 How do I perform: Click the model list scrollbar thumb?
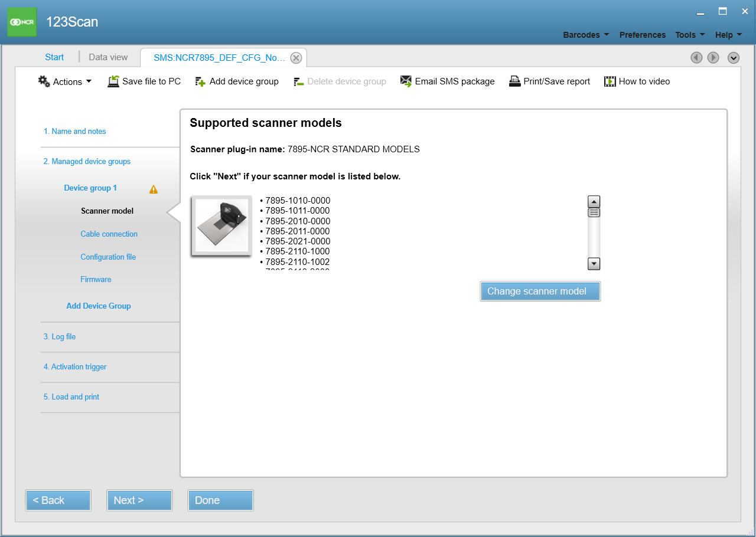point(594,212)
